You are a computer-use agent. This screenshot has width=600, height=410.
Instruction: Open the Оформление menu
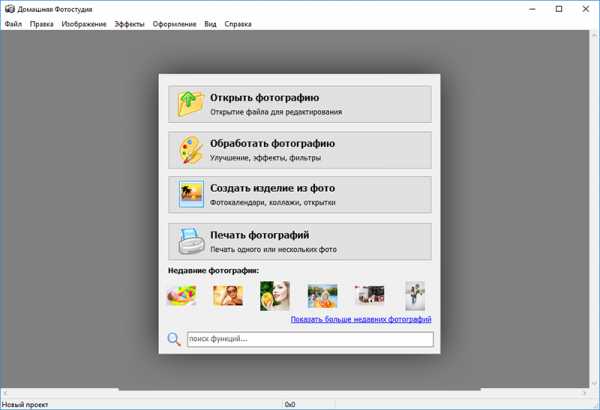point(174,24)
